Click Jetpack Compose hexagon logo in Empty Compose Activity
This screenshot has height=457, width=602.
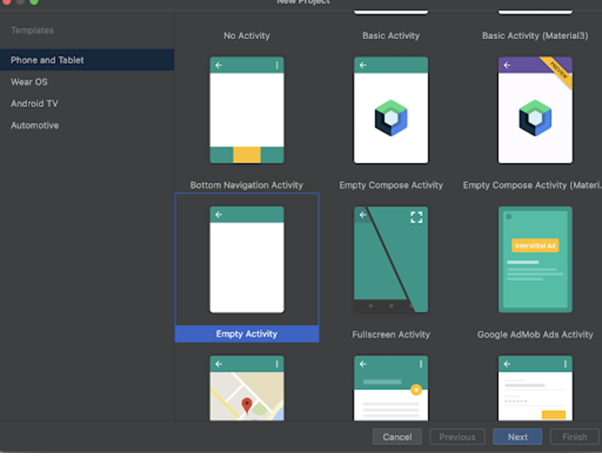(391, 119)
